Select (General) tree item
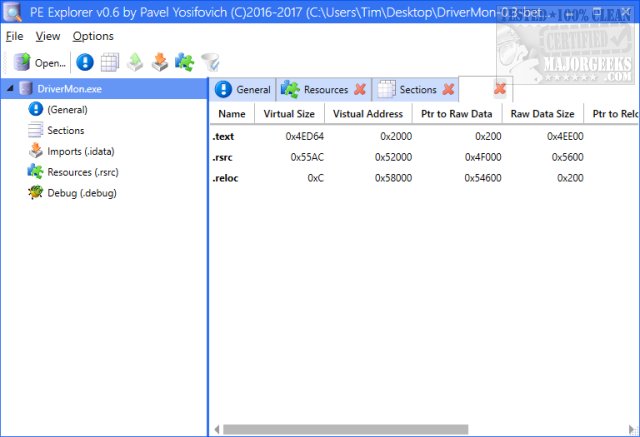 pos(67,110)
